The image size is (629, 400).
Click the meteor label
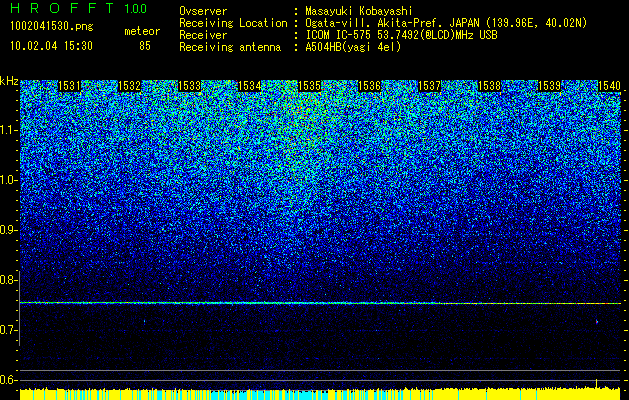pos(142,31)
